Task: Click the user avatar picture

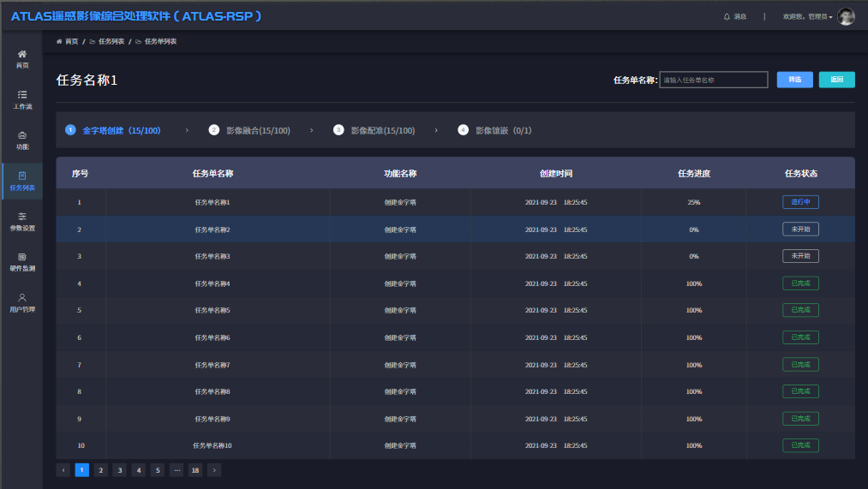Action: pyautogui.click(x=846, y=16)
